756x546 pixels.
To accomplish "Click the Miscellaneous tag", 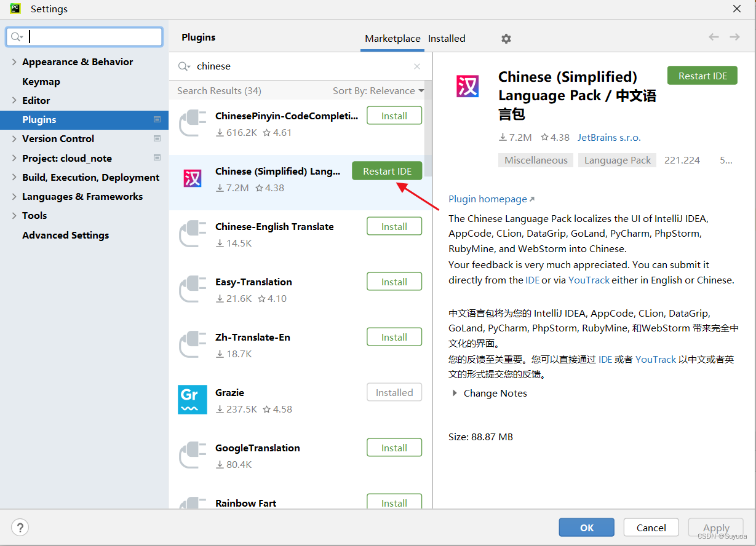I will 536,160.
